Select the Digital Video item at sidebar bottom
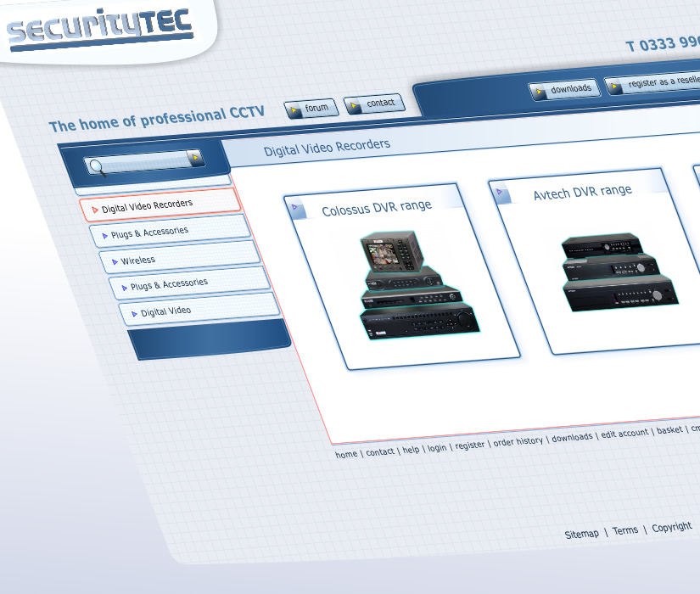700x594 pixels. pos(199,310)
